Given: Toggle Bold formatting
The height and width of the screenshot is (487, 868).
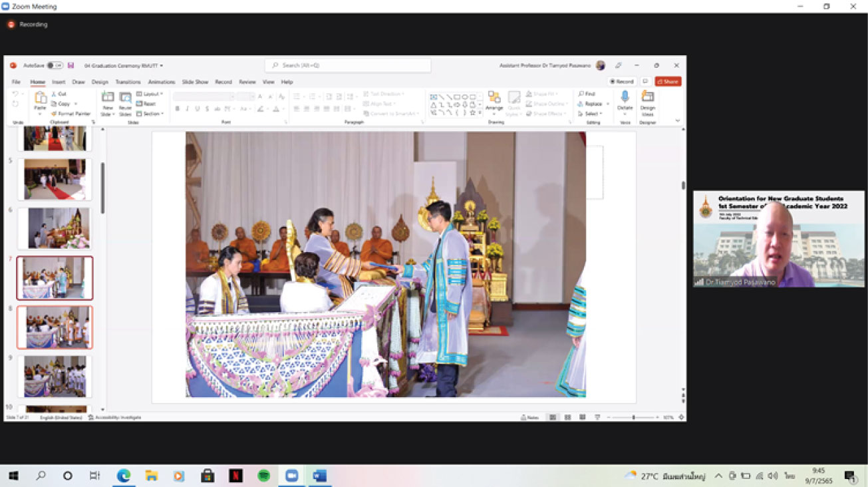Looking at the screenshot, I should pos(177,108).
